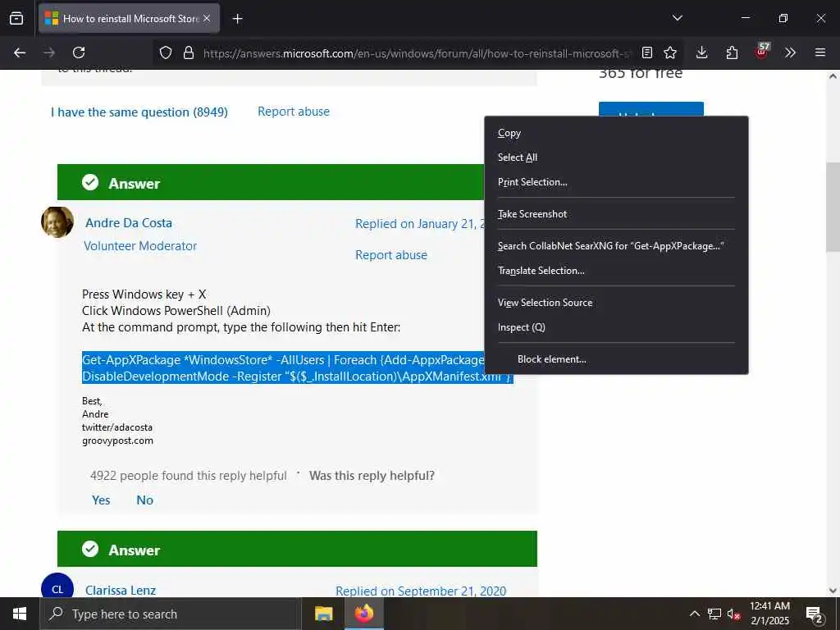The width and height of the screenshot is (840, 630).
Task: Click 'Click Windows PowerShell (Admin)' line
Action: (176, 311)
